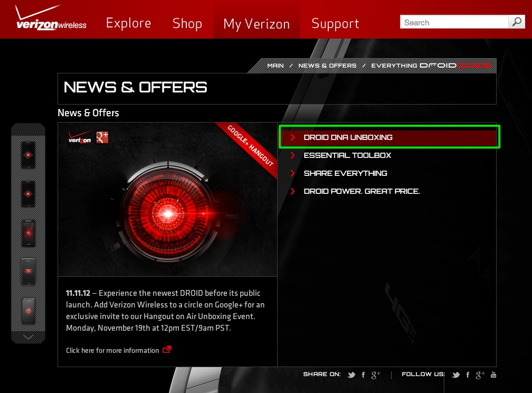Image resolution: width=532 pixels, height=393 pixels.
Task: Click the Verizon Wireless logo
Action: [x=51, y=17]
